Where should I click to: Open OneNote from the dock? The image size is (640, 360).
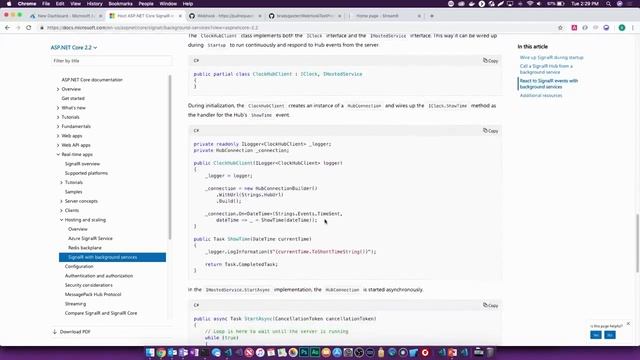coord(194,352)
